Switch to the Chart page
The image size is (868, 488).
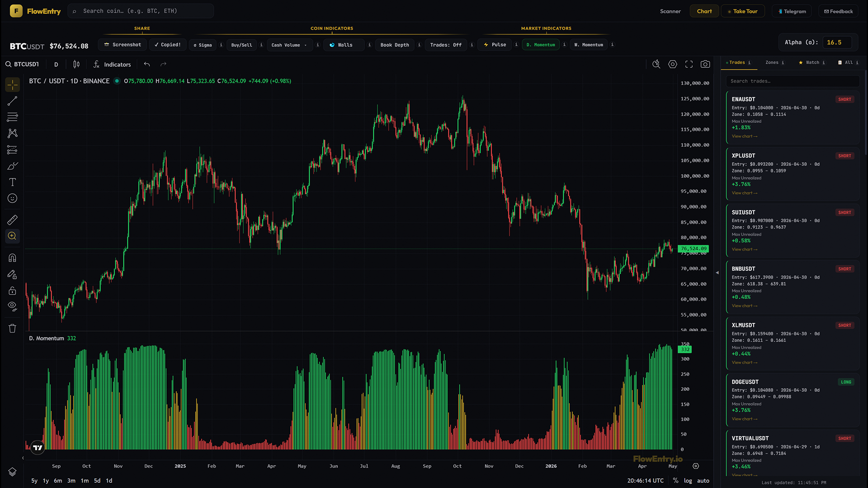click(704, 11)
